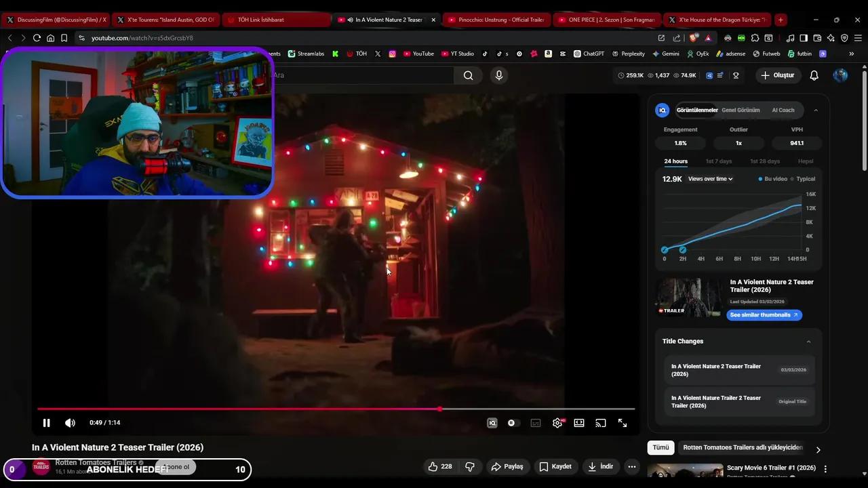This screenshot has width=868, height=488.
Task: Reload the page
Action: 37,38
